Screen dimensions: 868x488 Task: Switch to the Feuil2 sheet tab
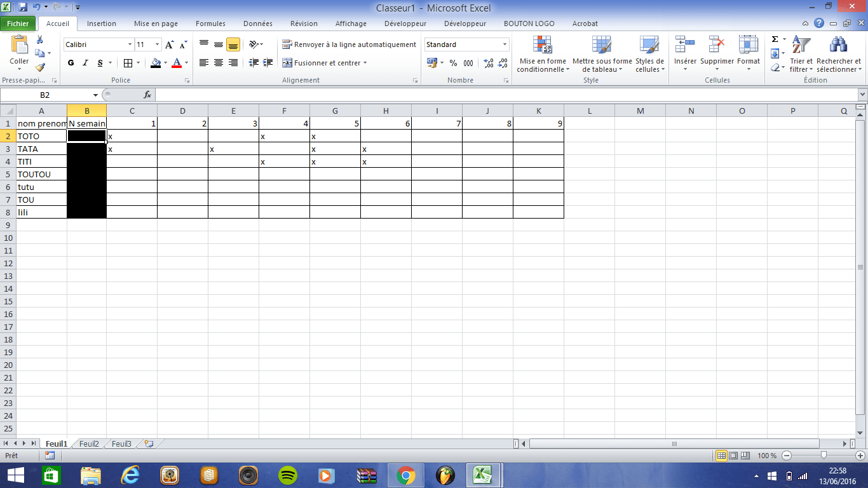click(89, 444)
